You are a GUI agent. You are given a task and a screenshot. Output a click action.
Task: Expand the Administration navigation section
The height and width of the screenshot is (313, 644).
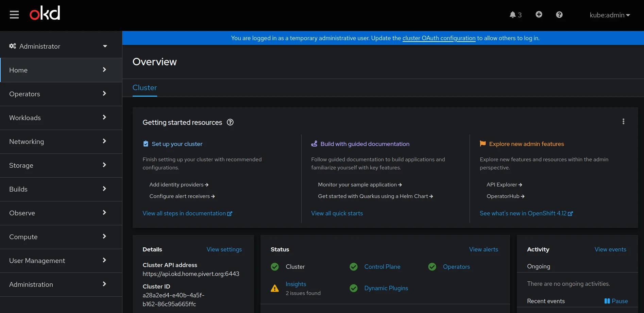61,284
